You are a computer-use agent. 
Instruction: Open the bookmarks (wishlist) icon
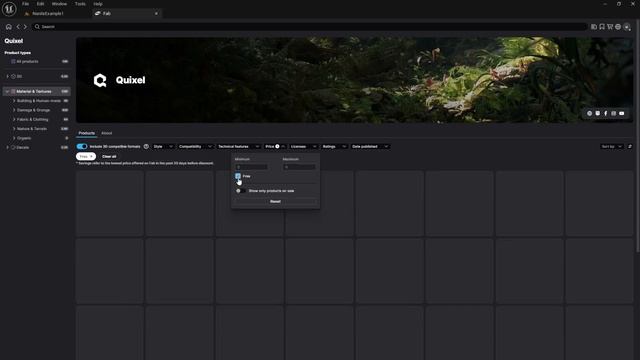(602, 27)
